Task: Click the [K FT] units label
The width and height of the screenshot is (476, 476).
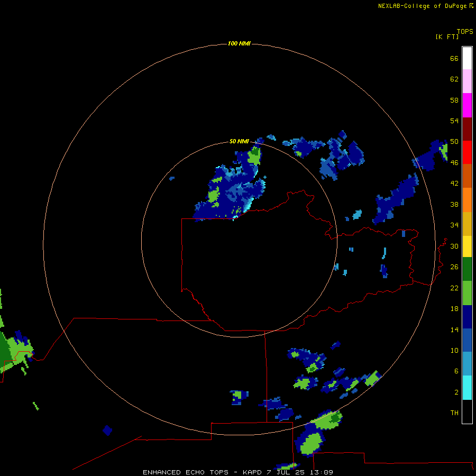Action: pos(447,36)
